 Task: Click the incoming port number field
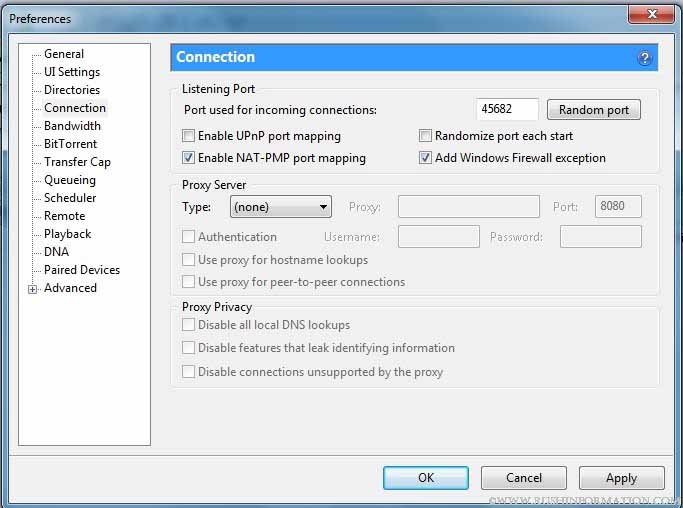coord(508,110)
